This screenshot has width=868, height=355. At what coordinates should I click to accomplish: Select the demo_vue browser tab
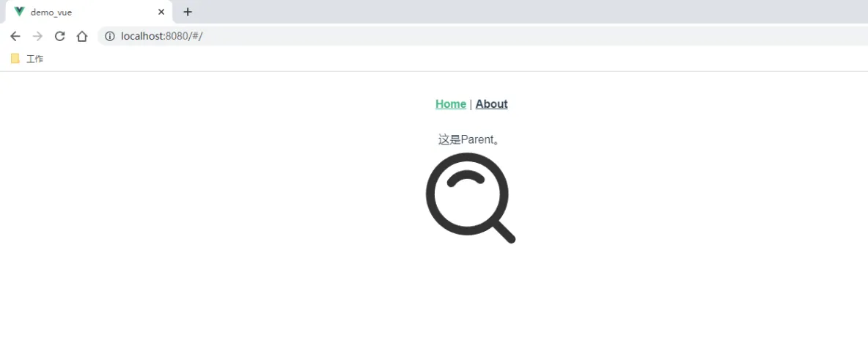tap(89, 12)
